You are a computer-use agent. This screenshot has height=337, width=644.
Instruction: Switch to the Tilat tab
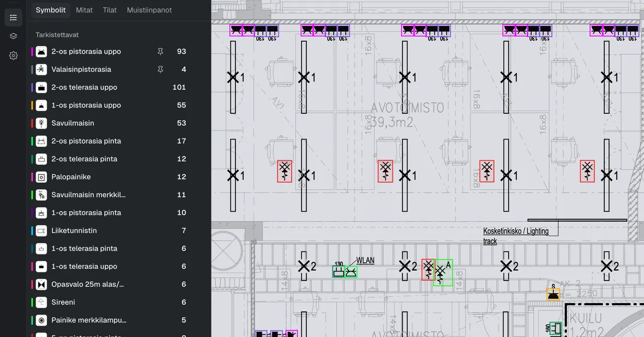click(x=110, y=10)
